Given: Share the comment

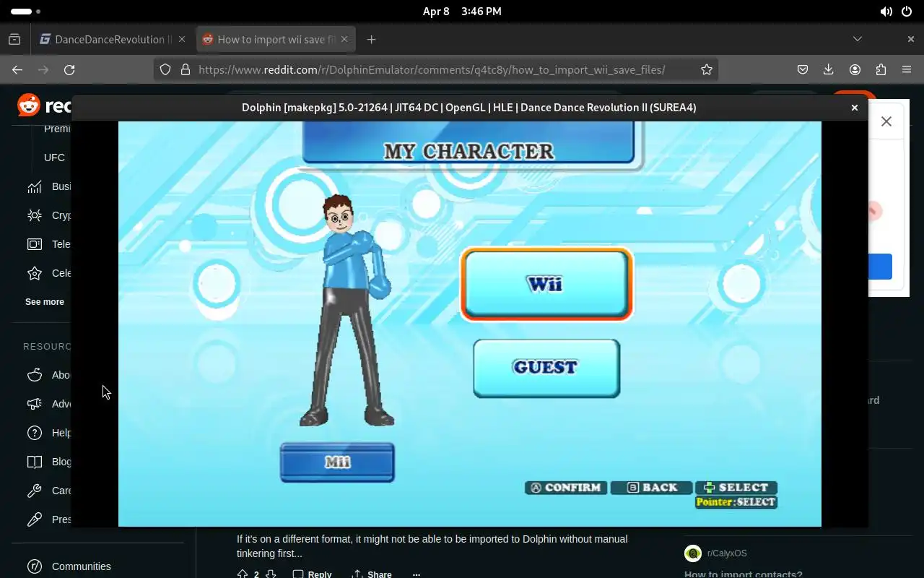Looking at the screenshot, I should tap(372, 574).
